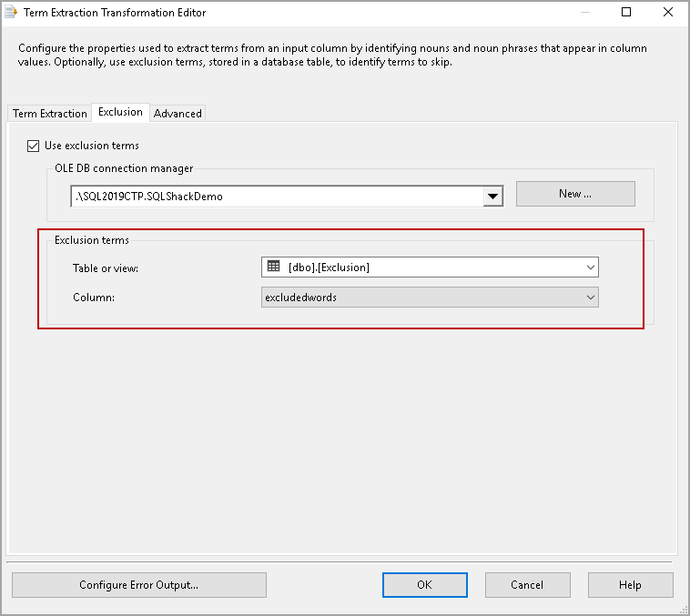
Task: Click the dialog title bar text
Action: [x=115, y=13]
